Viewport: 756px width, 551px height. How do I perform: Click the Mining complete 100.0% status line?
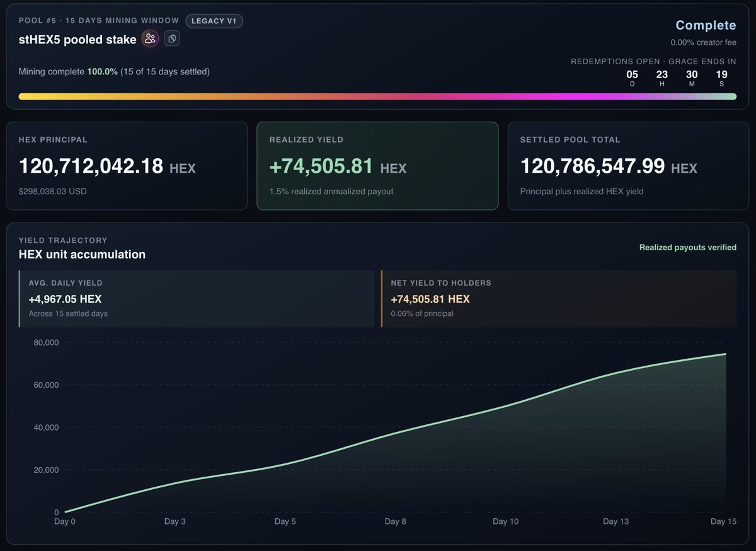(x=114, y=72)
